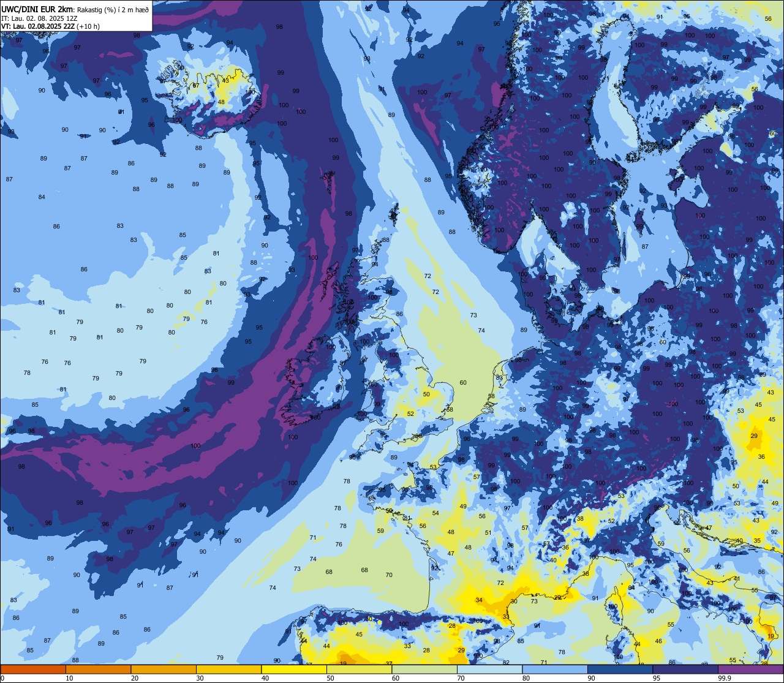Click the 'VT: Lau. 02.08.2025 22Z (+10 h)' line

point(50,26)
